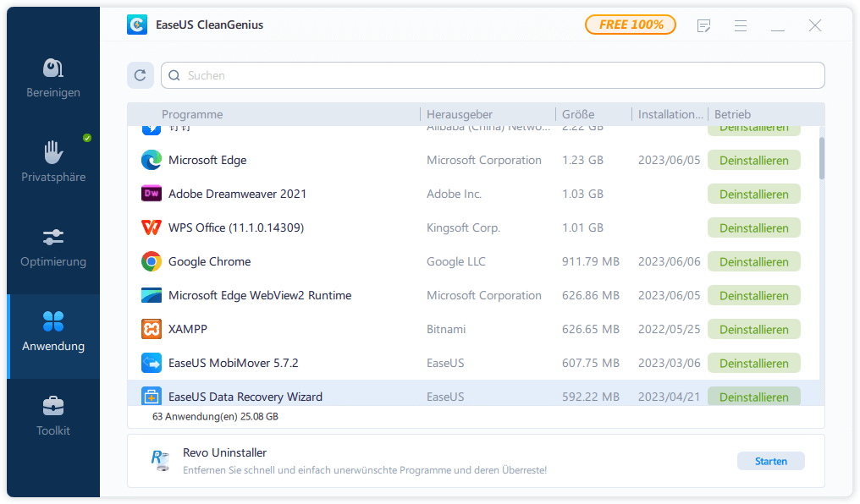Click the 63 Anwendung(en) 25.08 GB status

[215, 416]
